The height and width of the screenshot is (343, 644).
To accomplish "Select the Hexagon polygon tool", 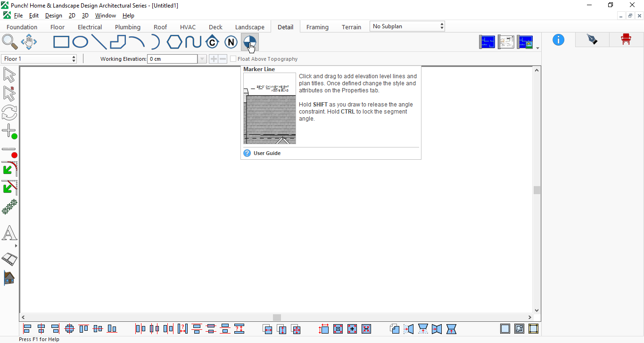I will coord(174,42).
